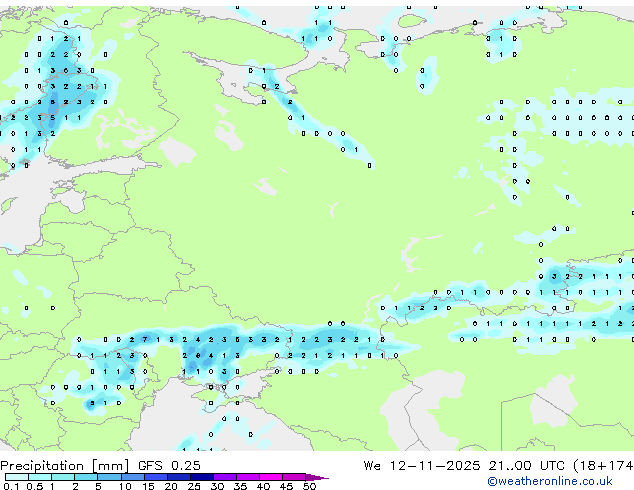The width and height of the screenshot is (634, 490).
Task: Click the over-50 arrow tip of legend
Action: pyautogui.click(x=317, y=478)
